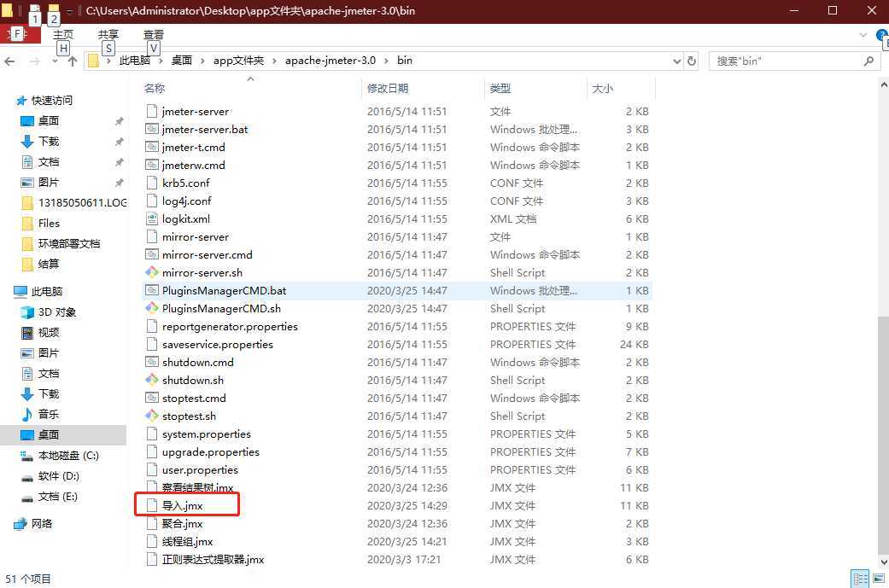Click the shutdown.sh file icon
The image size is (889, 588).
pyautogui.click(x=152, y=380)
